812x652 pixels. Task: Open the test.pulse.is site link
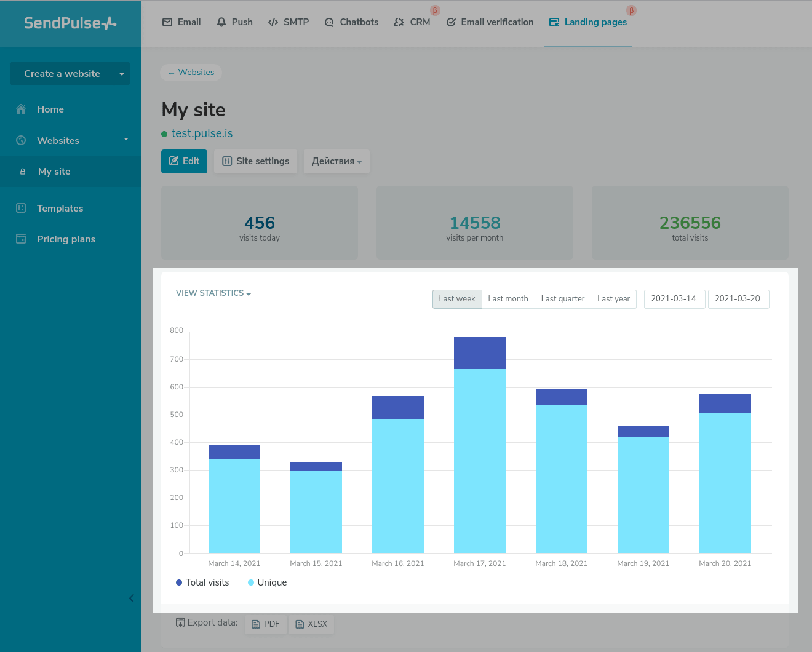coord(202,133)
